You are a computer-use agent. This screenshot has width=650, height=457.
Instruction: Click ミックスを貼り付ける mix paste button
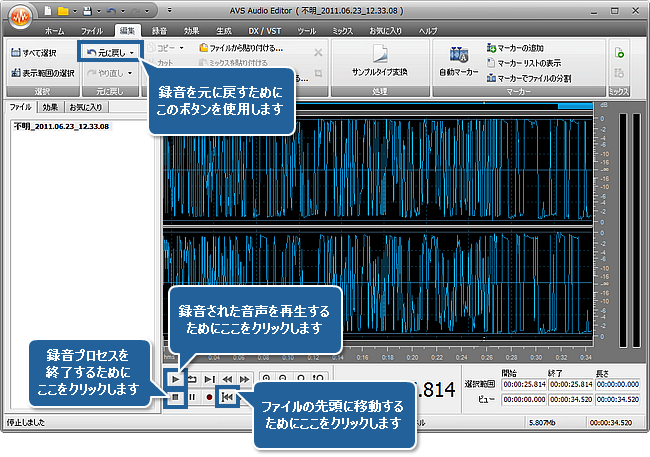(233, 63)
